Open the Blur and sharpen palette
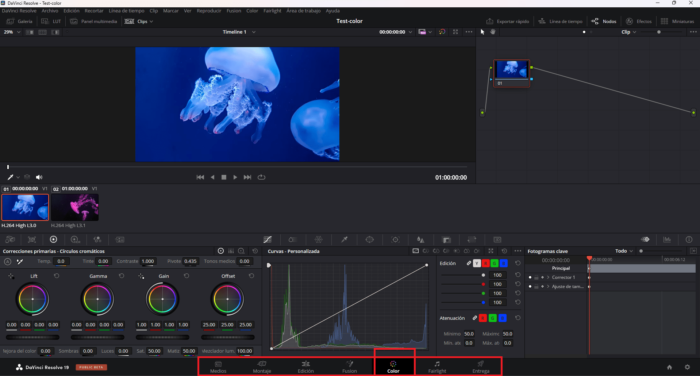 (x=421, y=240)
